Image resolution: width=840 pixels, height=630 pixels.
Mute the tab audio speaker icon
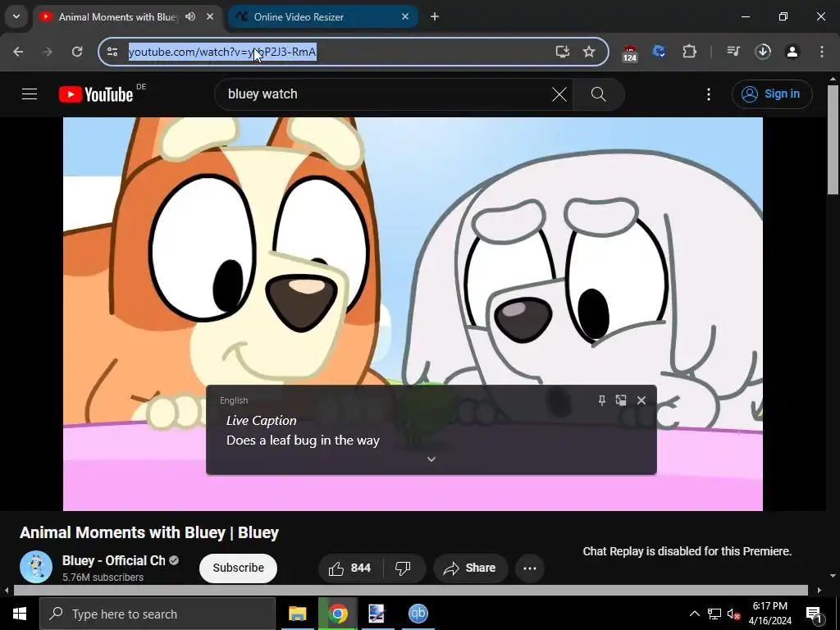(x=190, y=16)
